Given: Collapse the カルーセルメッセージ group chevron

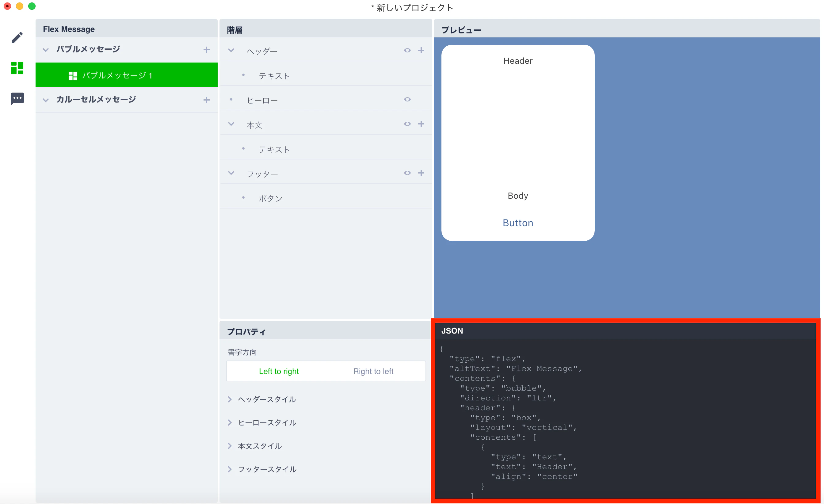Looking at the screenshot, I should click(46, 100).
